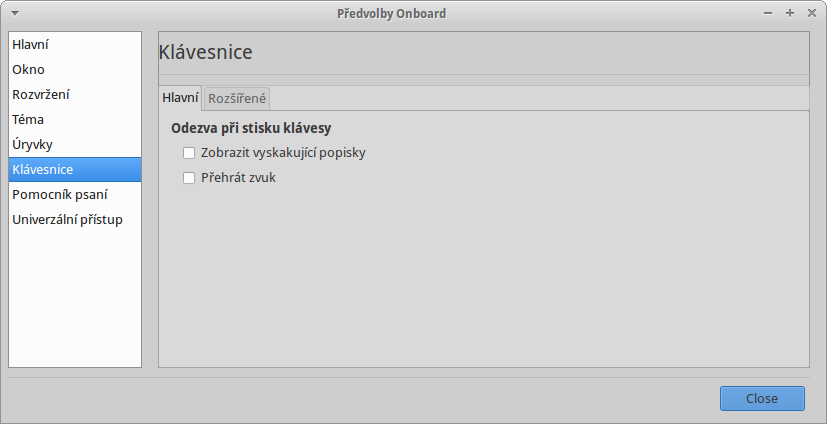Open the window menu arrow in title bar

[x=15, y=13]
